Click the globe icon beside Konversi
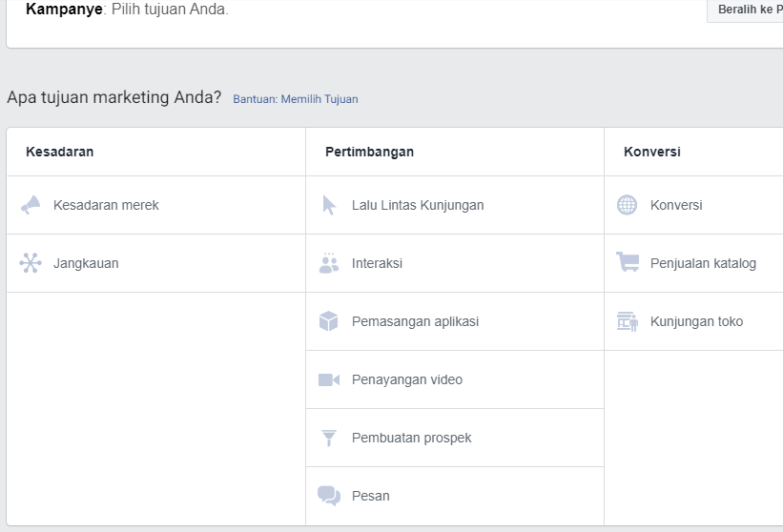Viewport: 783px width, 532px height. click(x=627, y=205)
